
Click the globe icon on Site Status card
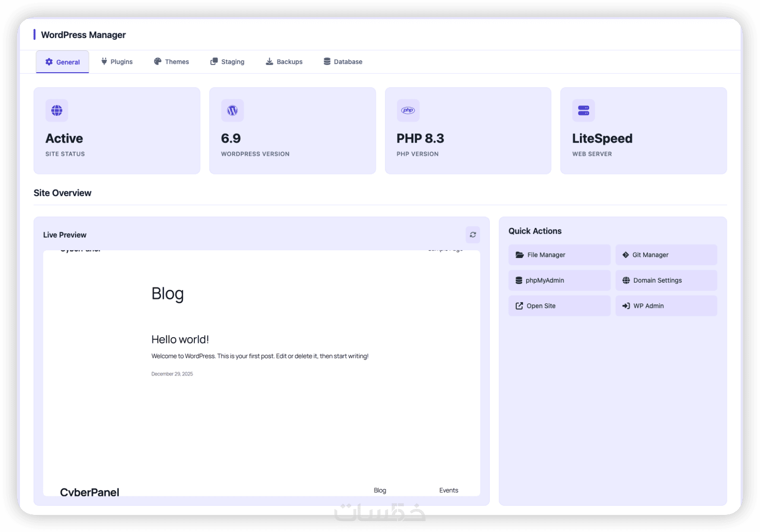[x=57, y=111]
